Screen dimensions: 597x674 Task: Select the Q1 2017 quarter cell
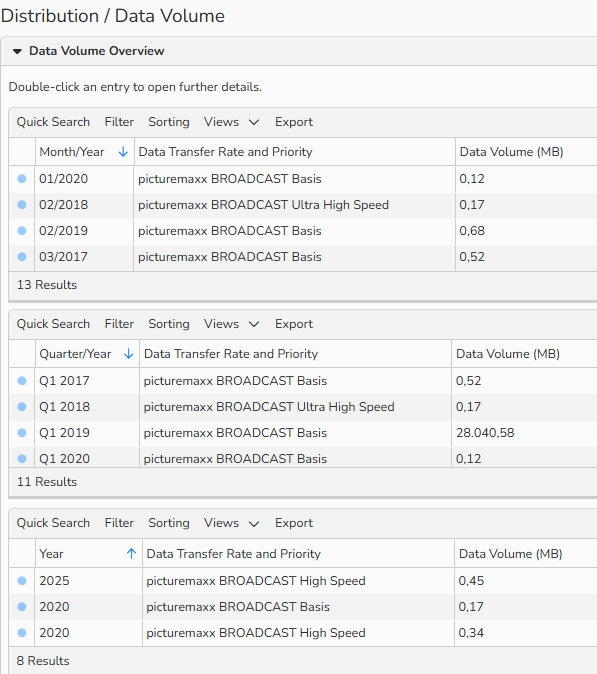(64, 381)
